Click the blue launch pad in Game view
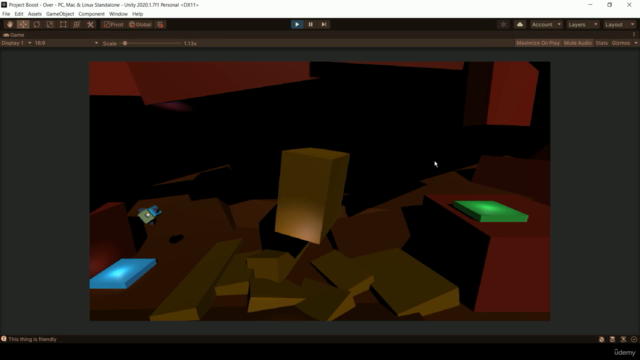Screen dimensions: 640x360 coord(122,273)
